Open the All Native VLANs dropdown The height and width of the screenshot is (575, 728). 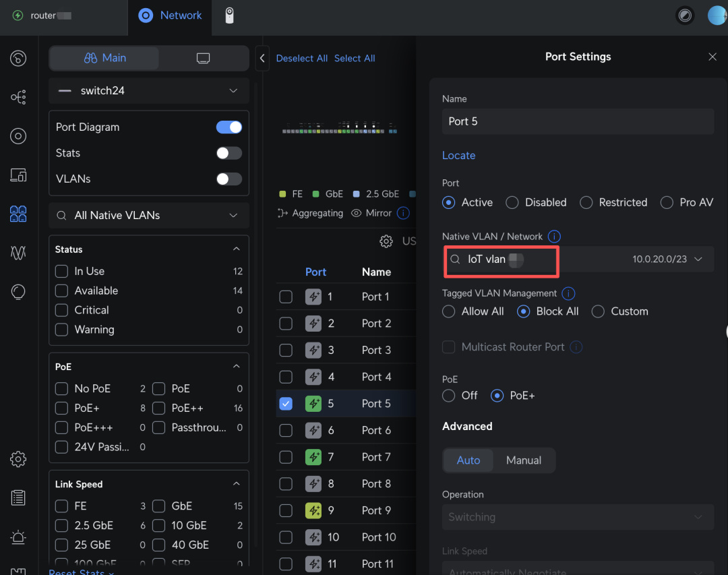149,216
